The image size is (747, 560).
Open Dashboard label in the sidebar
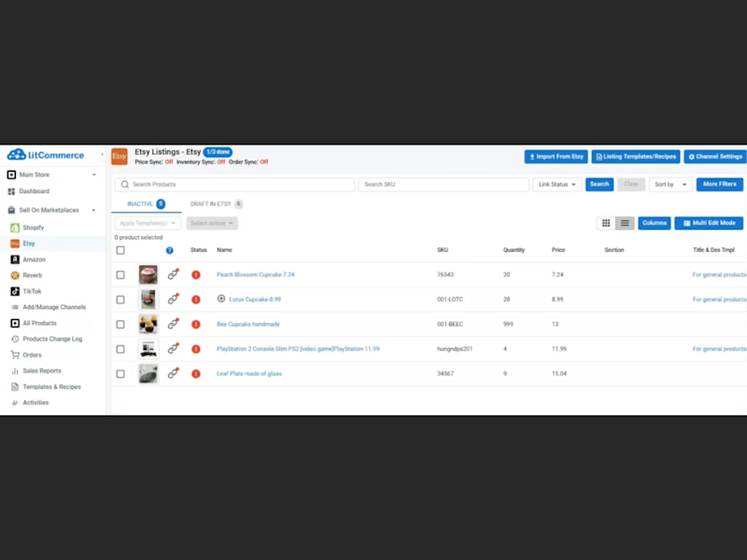point(34,191)
